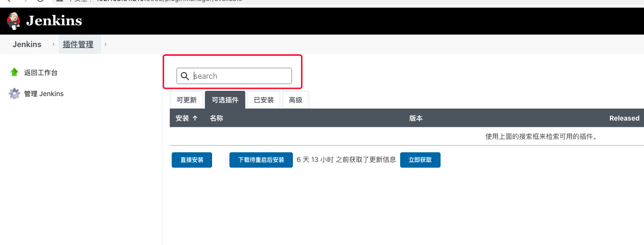The height and width of the screenshot is (245, 644).
Task: Click the Jenkins butler logo icon
Action: [x=14, y=21]
